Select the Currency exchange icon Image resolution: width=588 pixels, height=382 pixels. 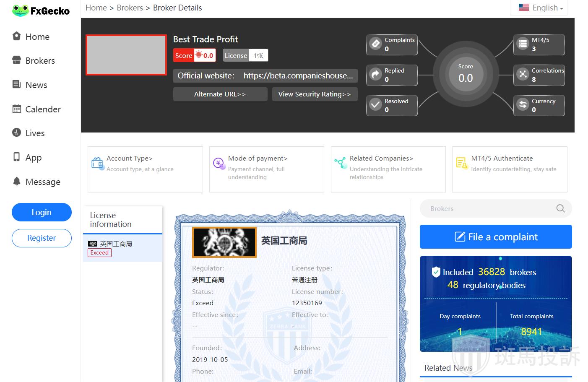(x=523, y=105)
